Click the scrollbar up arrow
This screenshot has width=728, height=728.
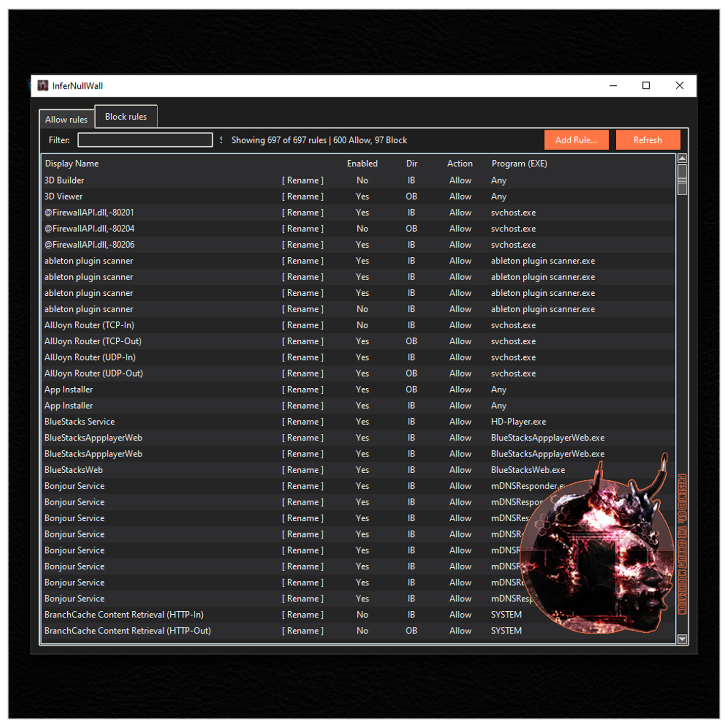[x=682, y=158]
